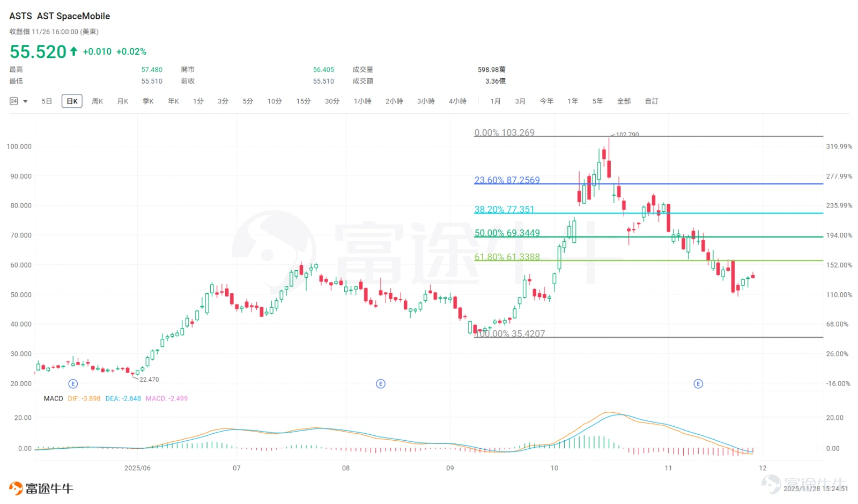Click the 收盤價 11/26 16:00:00 timestamp
The height and width of the screenshot is (504, 858).
tap(54, 32)
